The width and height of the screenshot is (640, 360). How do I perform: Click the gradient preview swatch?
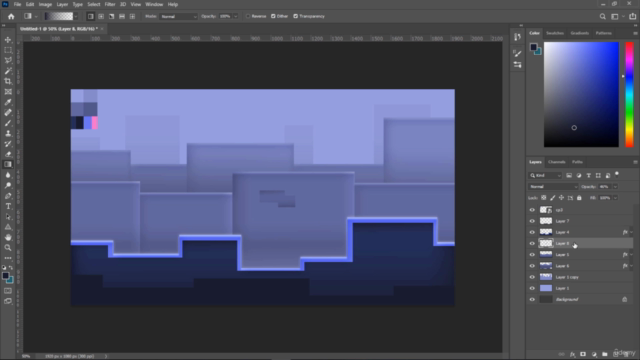59,16
